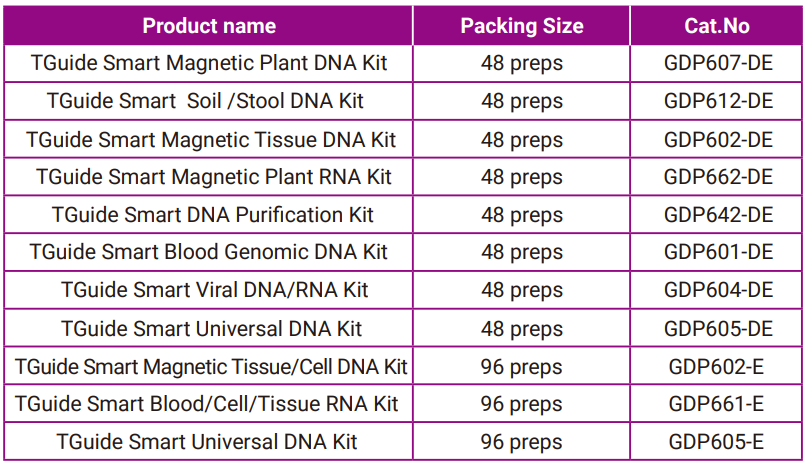Click the Product name column header
Image resolution: width=810 pixels, height=468 pixels.
(209, 26)
